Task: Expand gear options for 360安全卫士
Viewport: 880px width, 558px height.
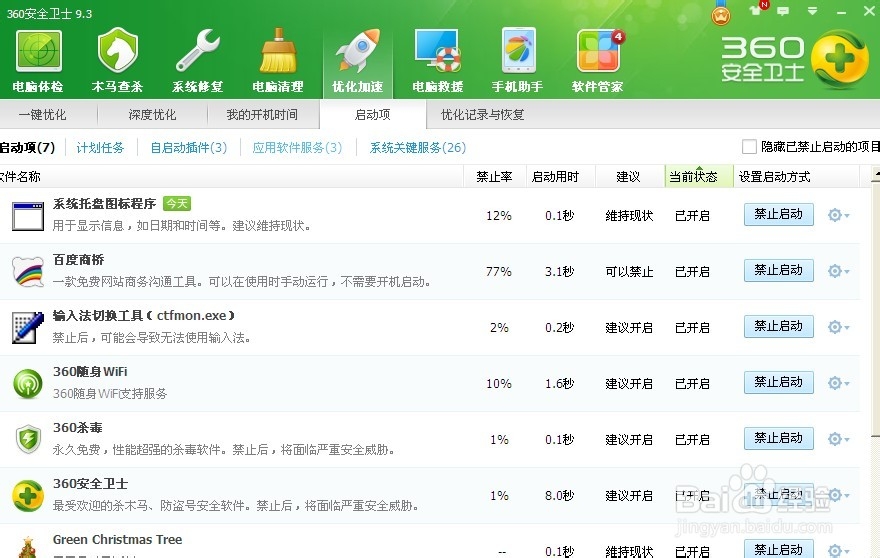Action: [838, 495]
